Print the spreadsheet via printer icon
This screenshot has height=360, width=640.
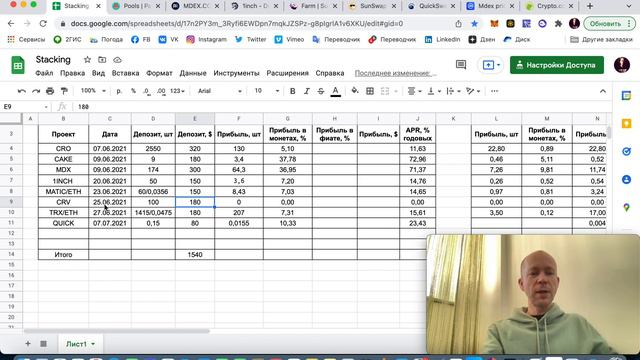click(50, 91)
